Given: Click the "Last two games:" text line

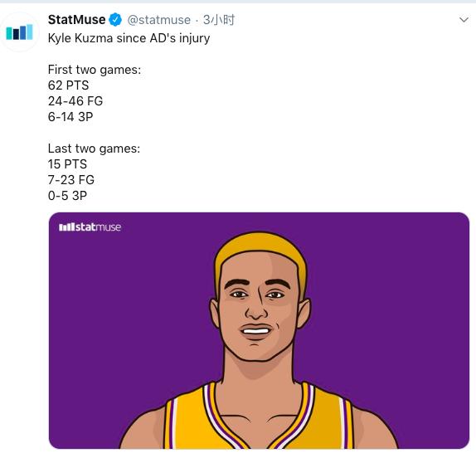Looking at the screenshot, I should tap(94, 149).
